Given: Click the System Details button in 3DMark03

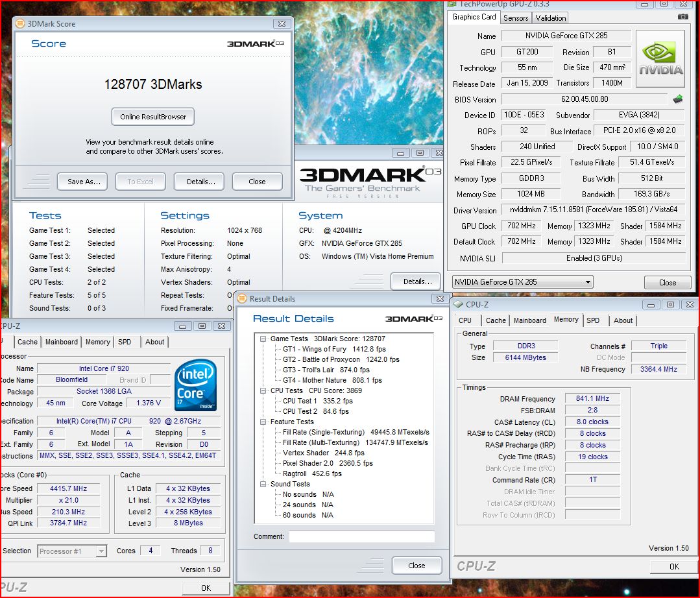Looking at the screenshot, I should 417,281.
